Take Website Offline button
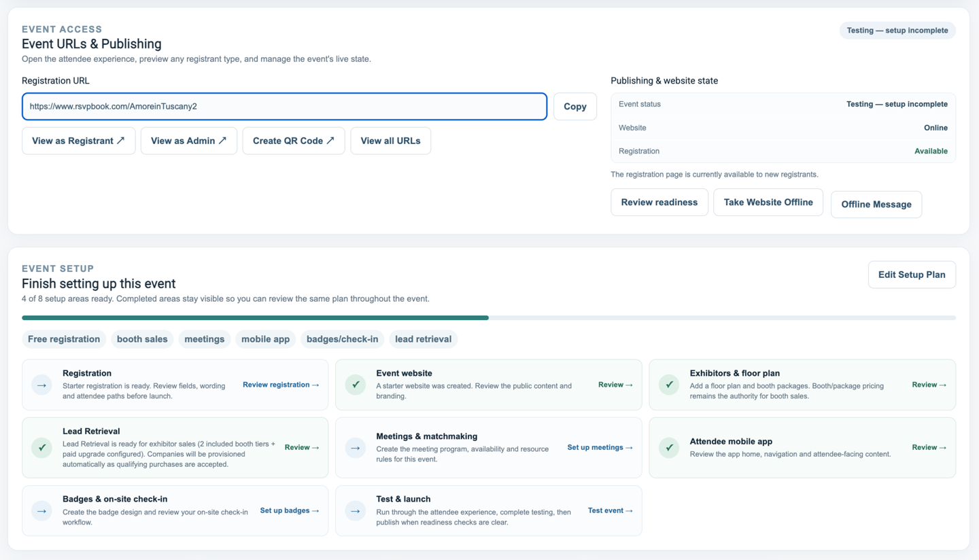Viewport: 979px width, 560px height. point(768,203)
